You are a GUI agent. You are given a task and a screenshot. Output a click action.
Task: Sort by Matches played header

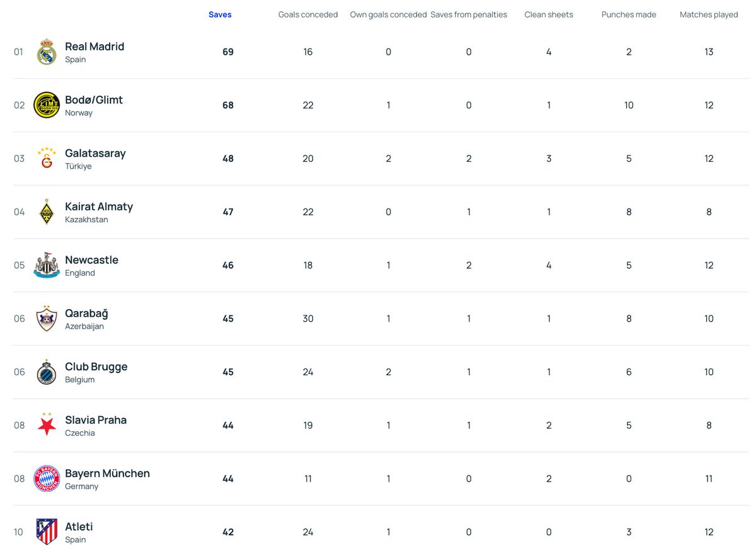click(709, 14)
